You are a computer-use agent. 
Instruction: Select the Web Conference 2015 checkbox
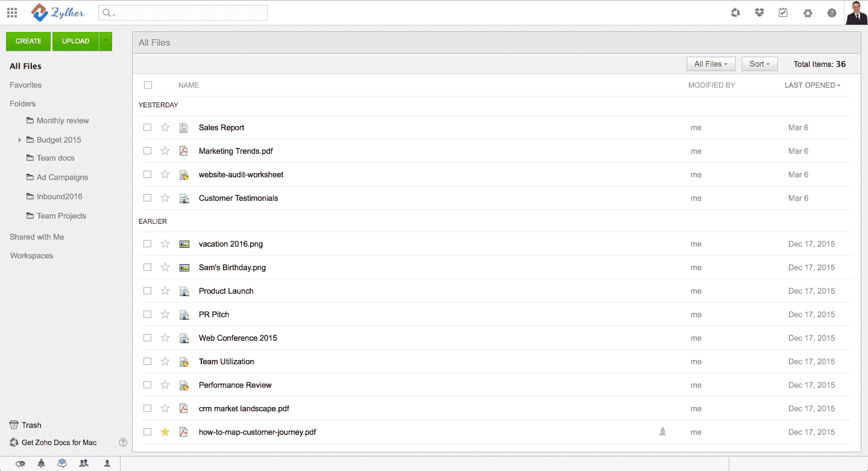point(147,338)
